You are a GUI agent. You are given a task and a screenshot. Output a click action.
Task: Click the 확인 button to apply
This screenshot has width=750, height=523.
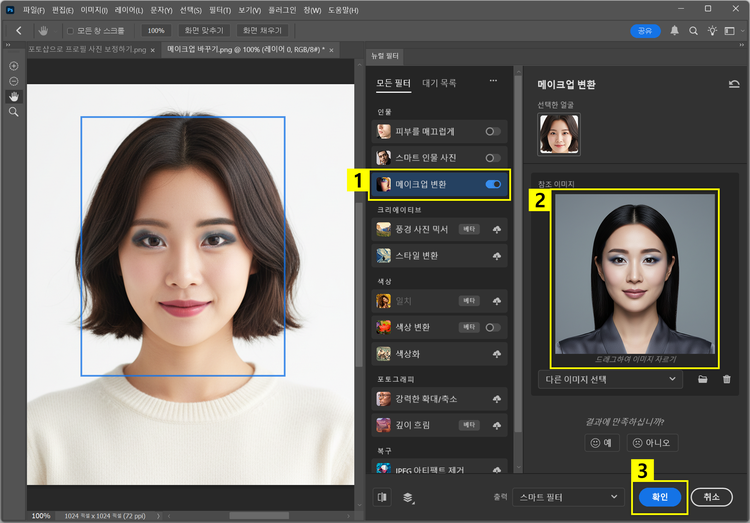[x=659, y=497]
